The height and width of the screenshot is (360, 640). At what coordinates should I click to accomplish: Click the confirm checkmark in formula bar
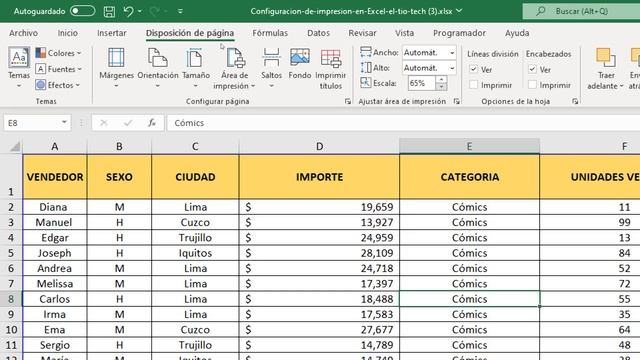click(128, 122)
